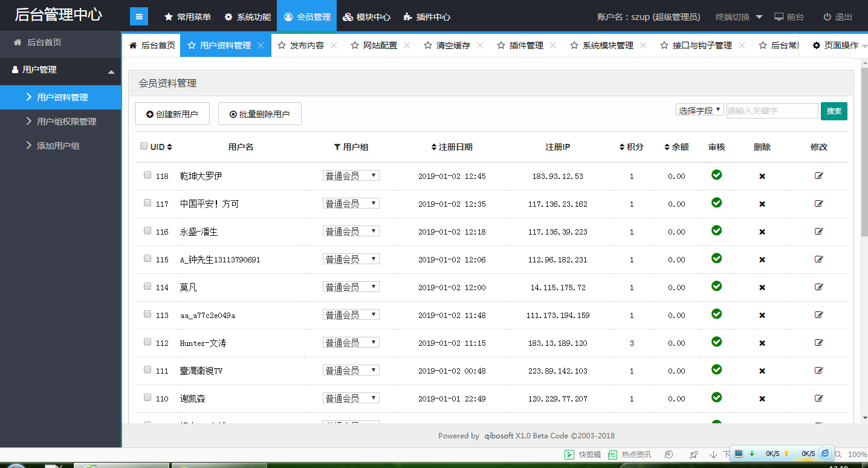Click delete X icon for user 谢凯森
The image size is (868, 468).
click(762, 399)
